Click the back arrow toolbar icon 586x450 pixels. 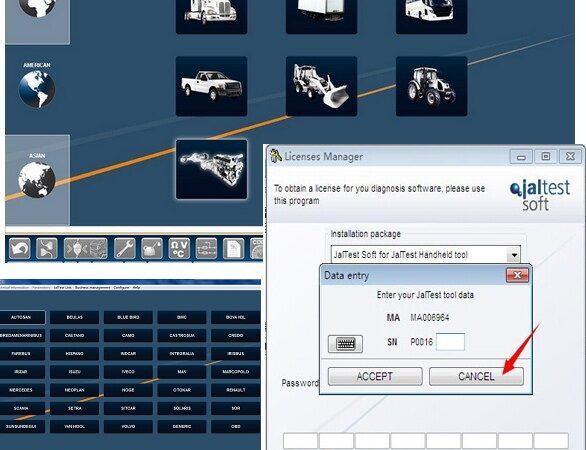(19, 249)
